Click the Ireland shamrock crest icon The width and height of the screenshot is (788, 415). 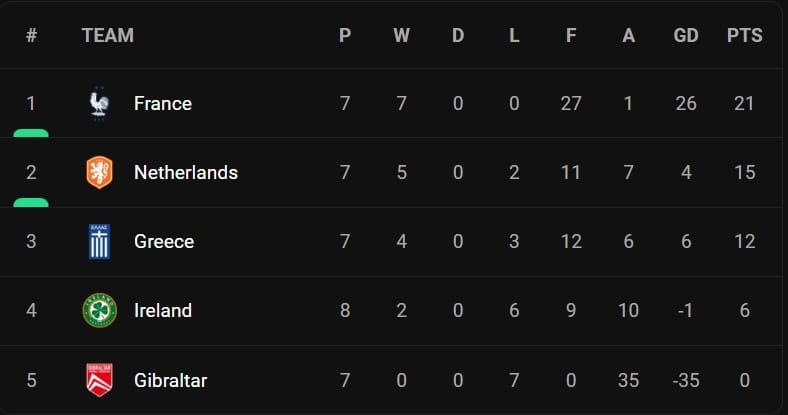click(x=99, y=310)
